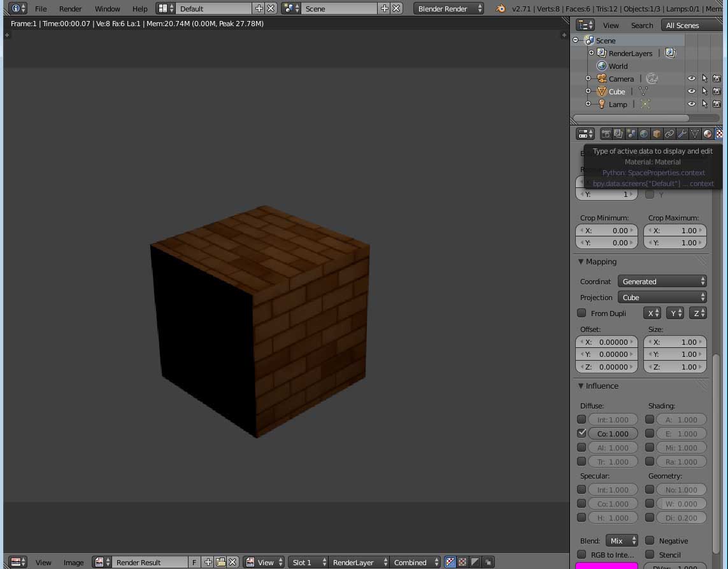Open the Modifiers wrench icon tab
This screenshot has width=728, height=569.
(x=682, y=134)
